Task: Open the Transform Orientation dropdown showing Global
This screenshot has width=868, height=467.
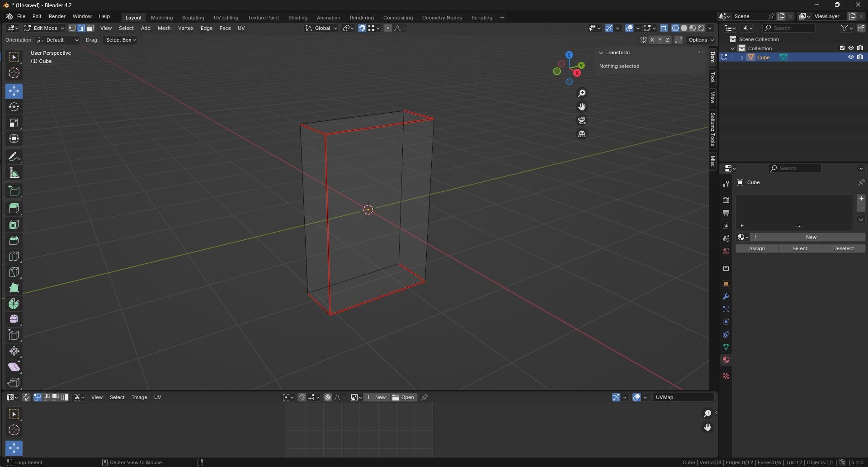Action: pyautogui.click(x=321, y=28)
